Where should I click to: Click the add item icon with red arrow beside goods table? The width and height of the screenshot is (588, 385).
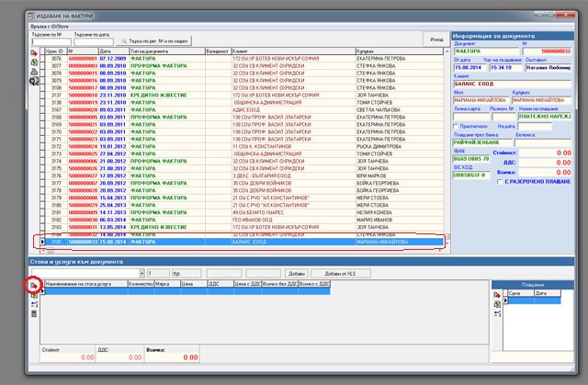[x=34, y=286]
